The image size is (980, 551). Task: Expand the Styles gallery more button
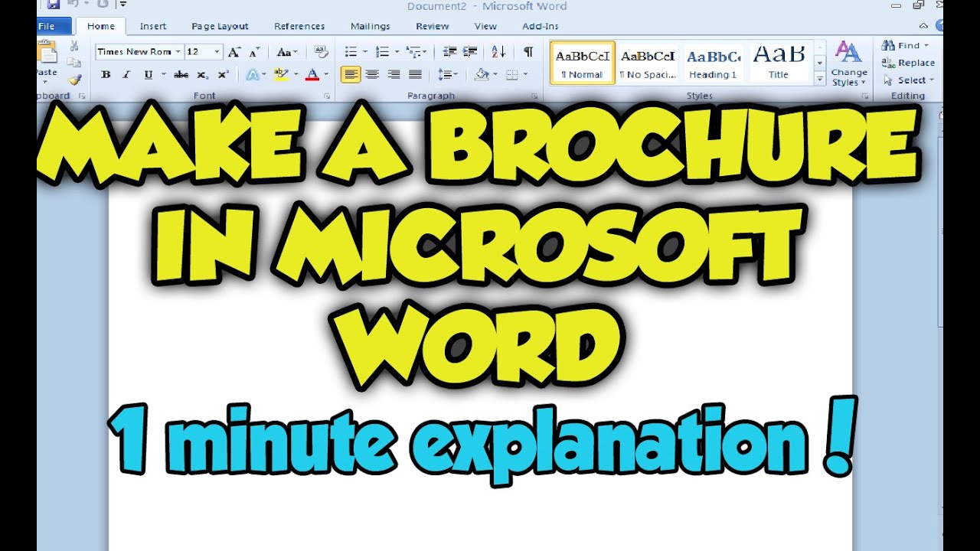820,79
